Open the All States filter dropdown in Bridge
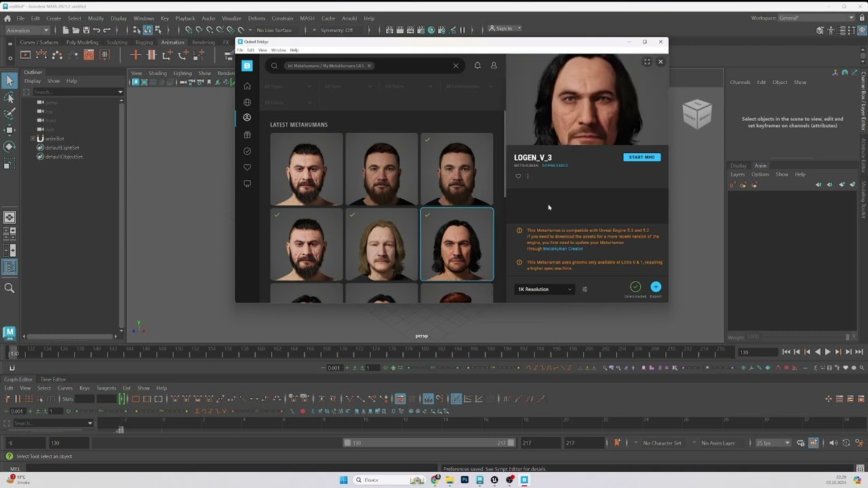Viewport: 868px width, 488px height. [409, 86]
